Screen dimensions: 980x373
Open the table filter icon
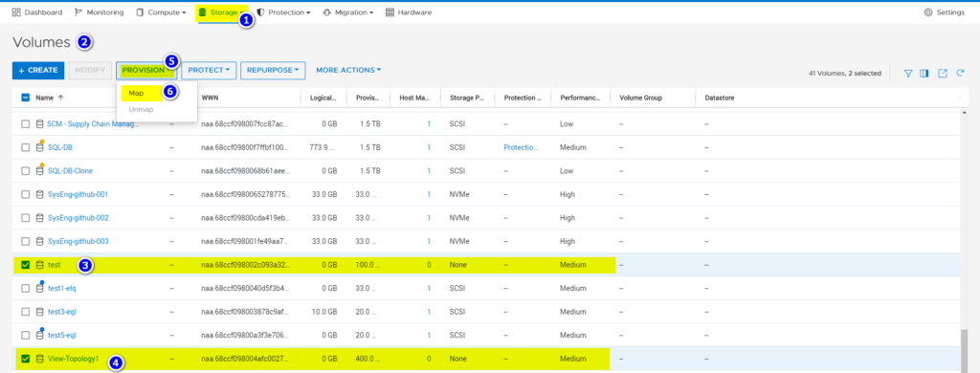tap(908, 74)
